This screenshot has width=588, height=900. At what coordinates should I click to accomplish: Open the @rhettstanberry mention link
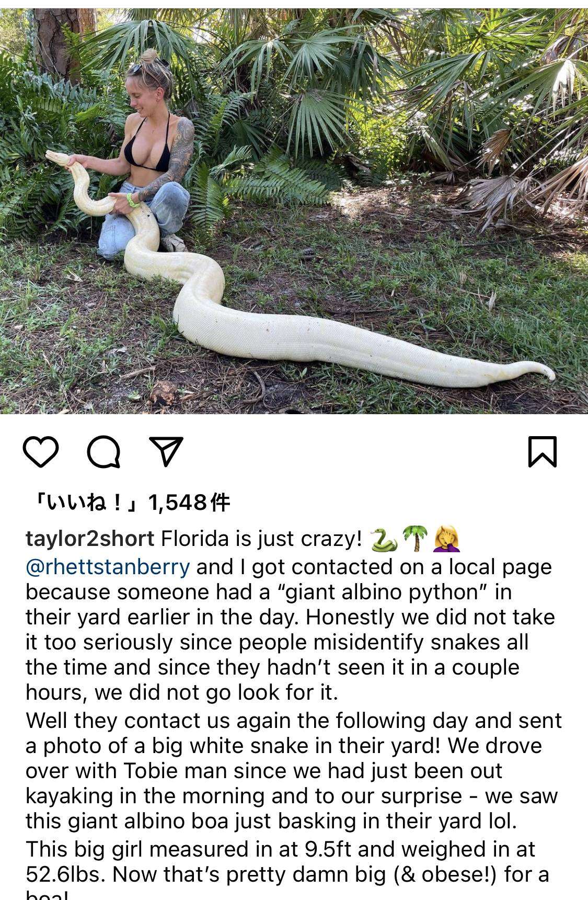click(x=108, y=567)
